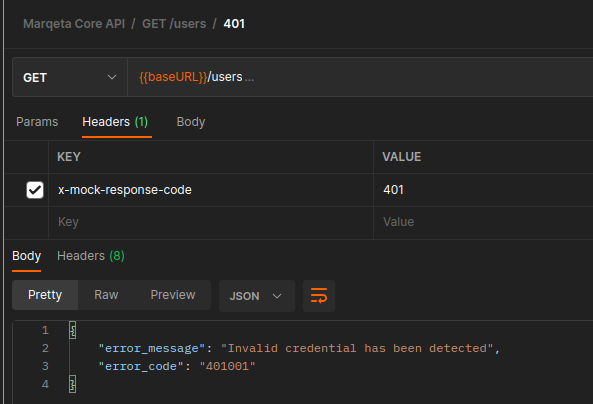Image resolution: width=593 pixels, height=404 pixels.
Task: Click the closing brace on line 4
Action: click(x=73, y=384)
